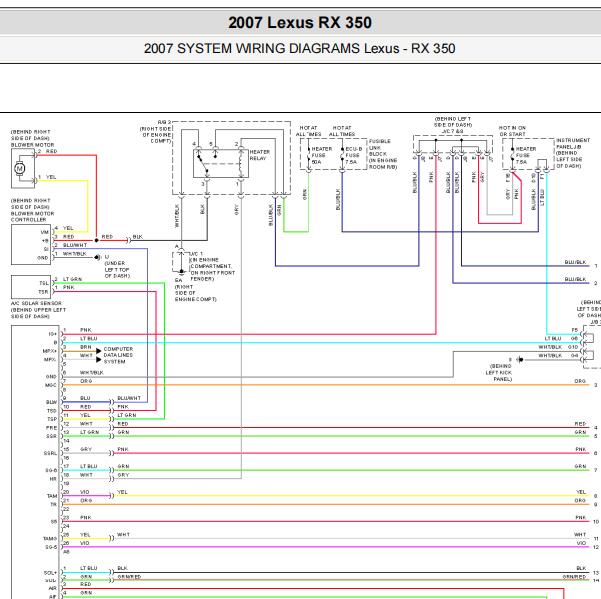Select the "ECU-B FUSE 7.5A" label
Image resolution: width=601 pixels, height=599 pixels.
pyautogui.click(x=353, y=155)
